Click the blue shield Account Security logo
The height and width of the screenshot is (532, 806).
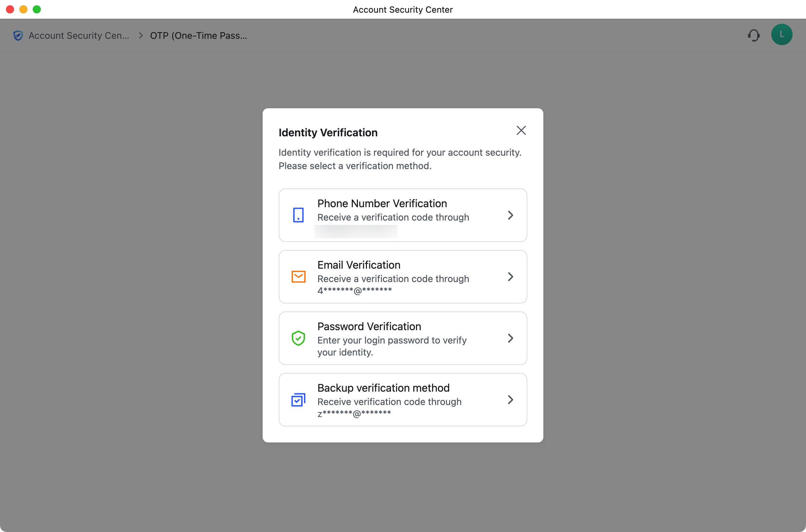(18, 35)
